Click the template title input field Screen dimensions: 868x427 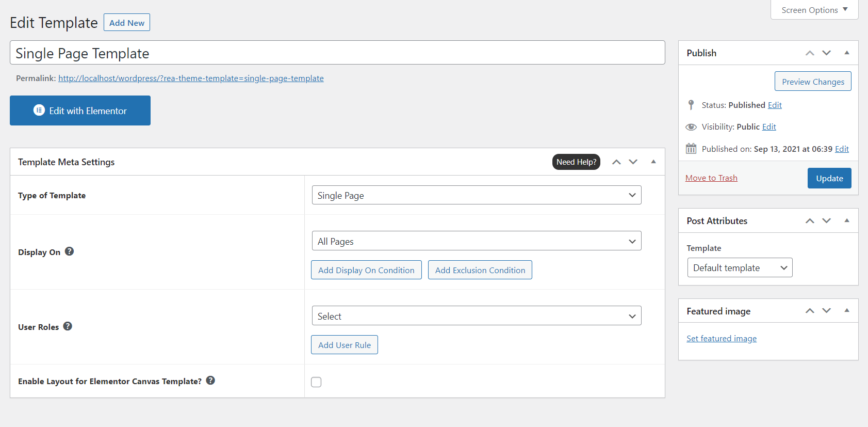[x=337, y=53]
